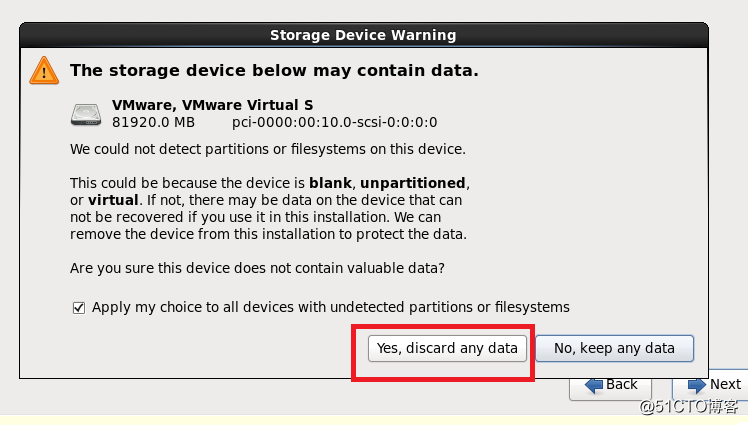Click the 51CTO watermark text
Viewport: 748px width, 425px height.
[x=689, y=406]
